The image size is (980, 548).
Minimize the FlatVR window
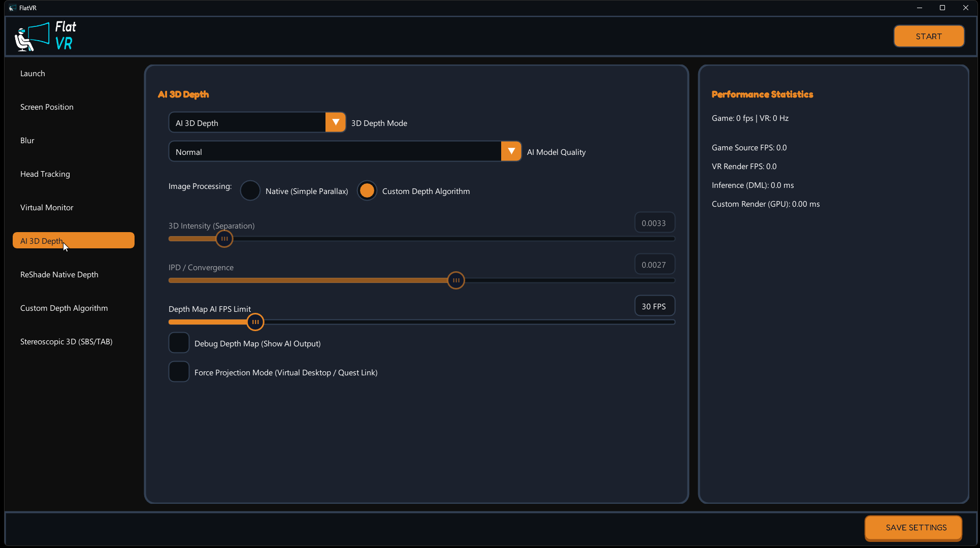[920, 8]
